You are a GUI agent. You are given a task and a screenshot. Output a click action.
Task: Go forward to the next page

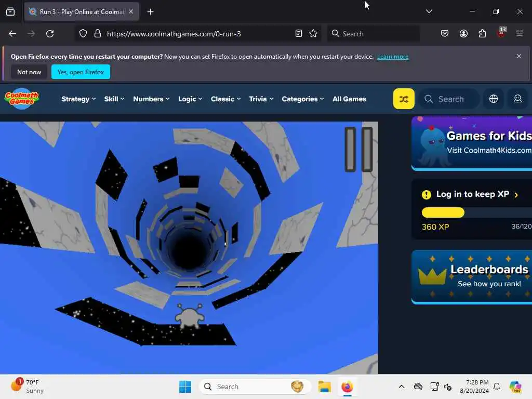[x=31, y=34]
